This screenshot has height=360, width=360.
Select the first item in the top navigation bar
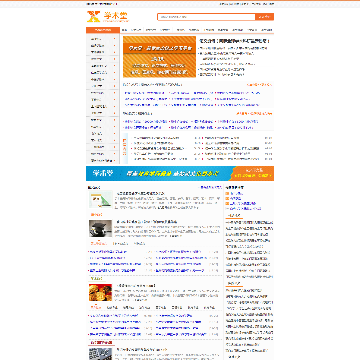124,30
